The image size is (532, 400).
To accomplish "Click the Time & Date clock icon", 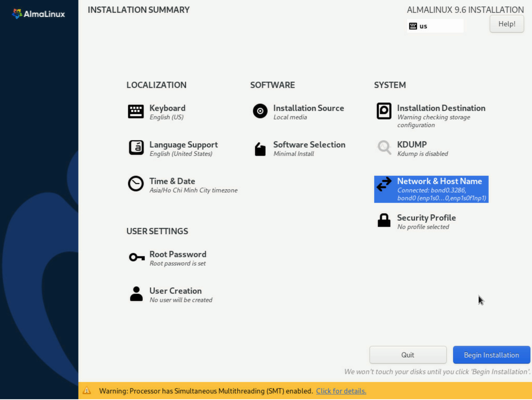I will pos(136,184).
